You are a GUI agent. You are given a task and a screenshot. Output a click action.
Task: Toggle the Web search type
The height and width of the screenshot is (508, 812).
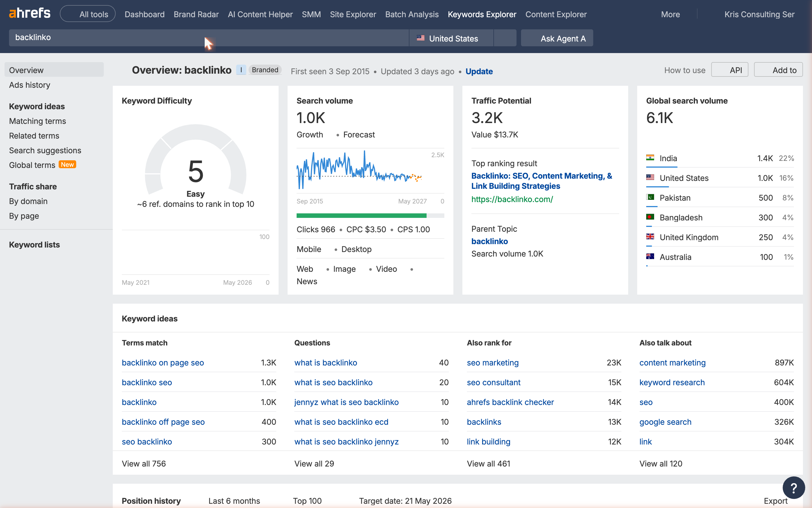(x=305, y=269)
